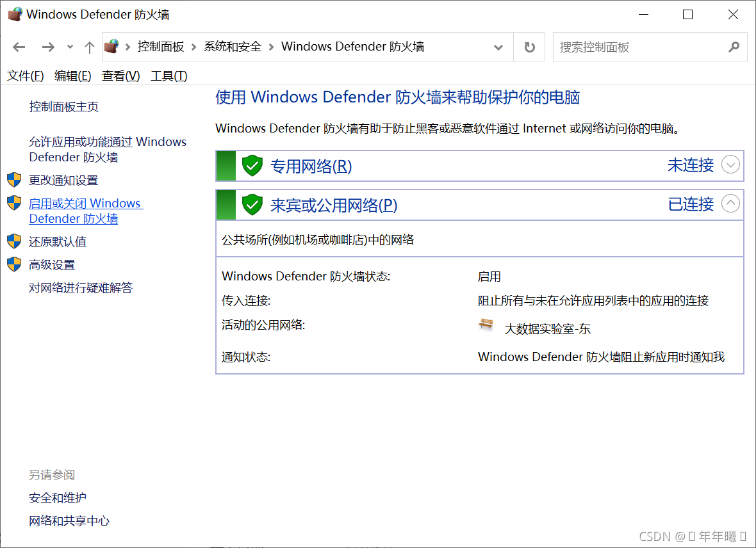Click the 已连接 status text
The image size is (756, 548).
(x=691, y=204)
